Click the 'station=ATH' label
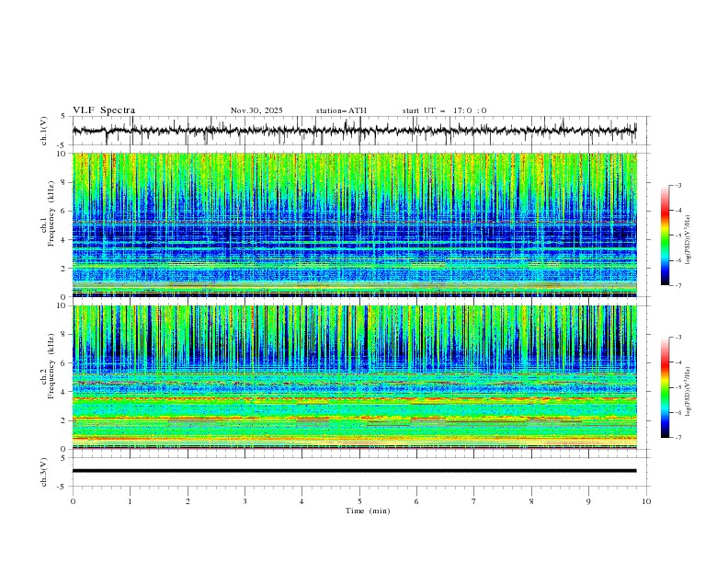The image size is (728, 563). click(341, 110)
